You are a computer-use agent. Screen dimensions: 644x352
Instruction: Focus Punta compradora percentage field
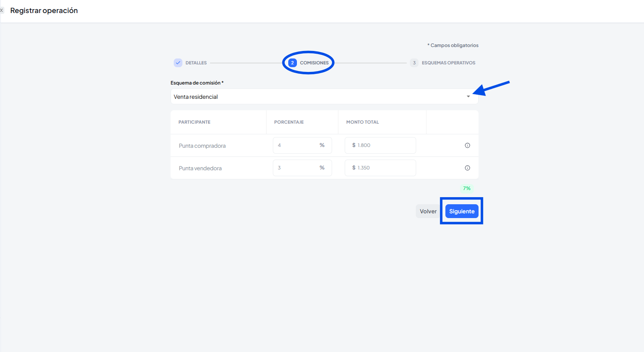pyautogui.click(x=297, y=145)
